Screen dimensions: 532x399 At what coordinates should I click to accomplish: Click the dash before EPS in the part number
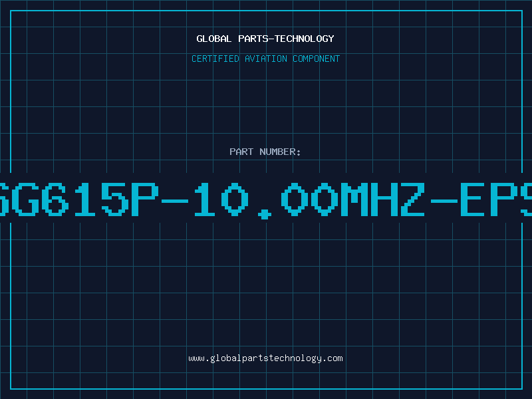(444, 201)
